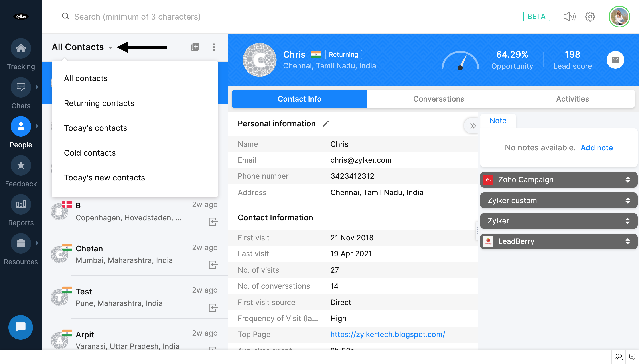The width and height of the screenshot is (639, 364).
Task: Click the search input field
Action: (x=137, y=17)
